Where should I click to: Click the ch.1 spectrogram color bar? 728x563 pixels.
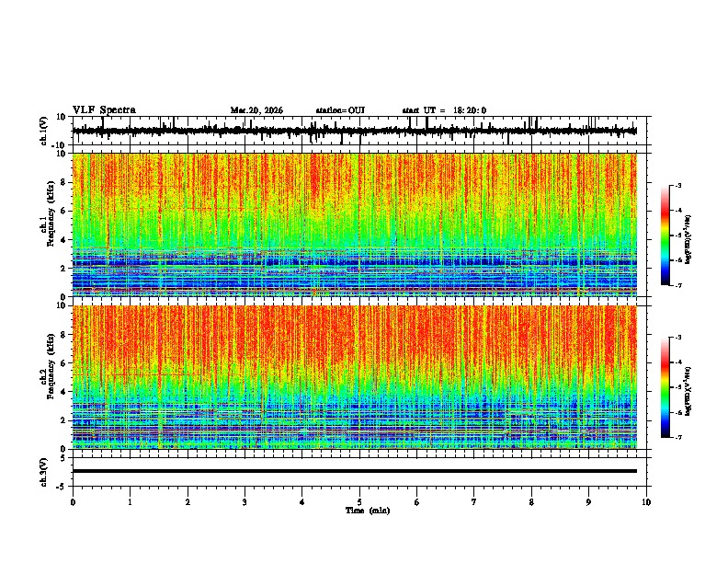tap(665, 236)
